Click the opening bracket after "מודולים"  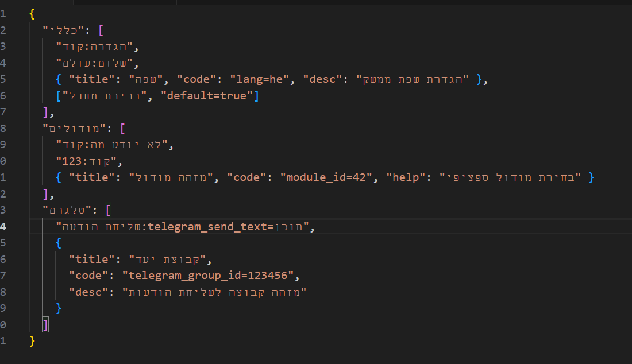pyautogui.click(x=123, y=128)
